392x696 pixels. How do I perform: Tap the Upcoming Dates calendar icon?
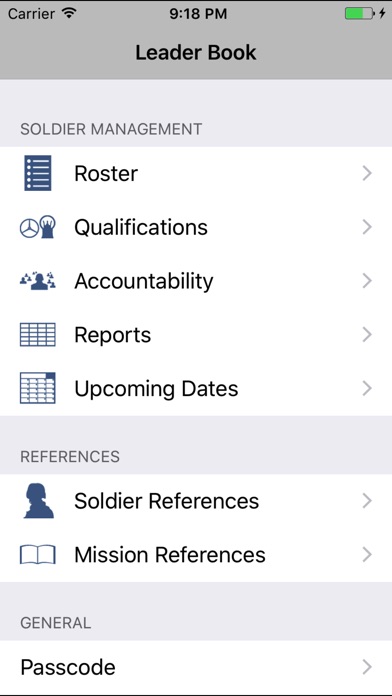(x=38, y=388)
